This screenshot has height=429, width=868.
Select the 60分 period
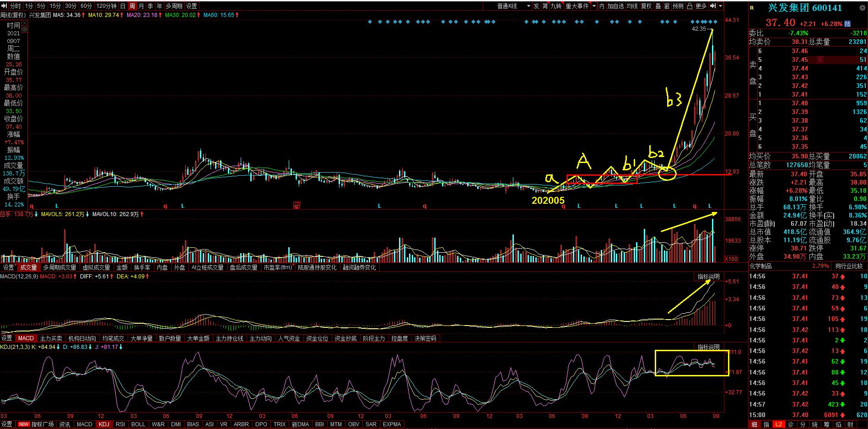tap(86, 6)
